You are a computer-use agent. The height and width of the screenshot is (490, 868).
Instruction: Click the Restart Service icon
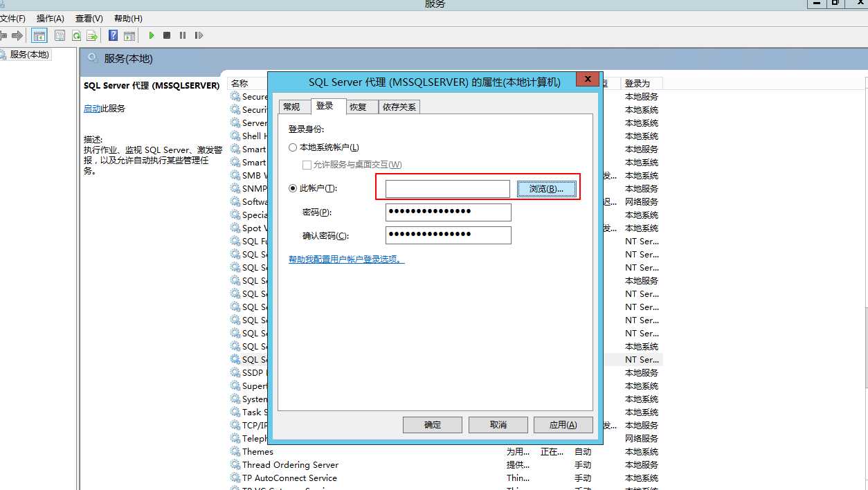pyautogui.click(x=199, y=35)
